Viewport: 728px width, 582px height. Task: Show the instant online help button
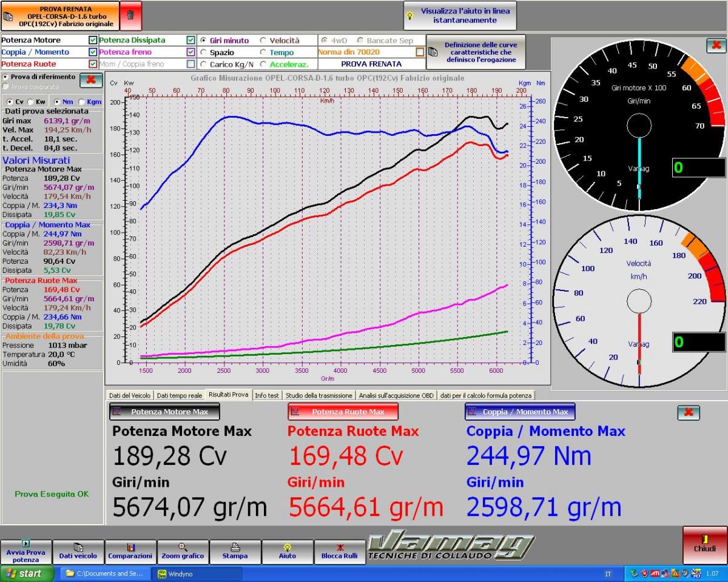(460, 16)
